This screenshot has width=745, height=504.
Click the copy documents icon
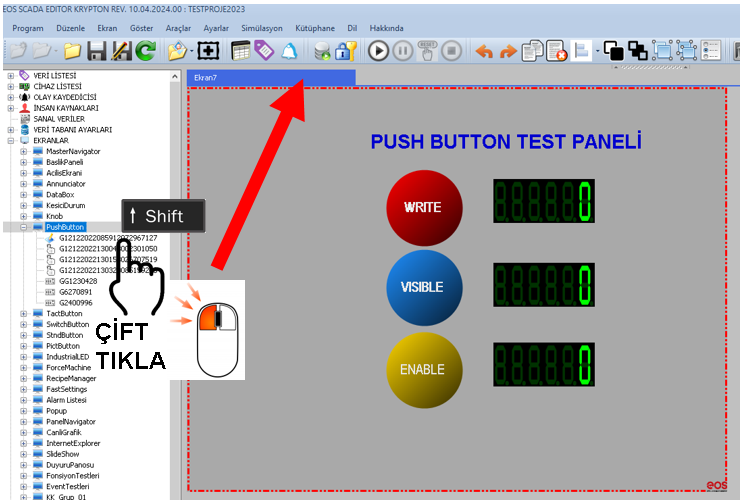(532, 50)
